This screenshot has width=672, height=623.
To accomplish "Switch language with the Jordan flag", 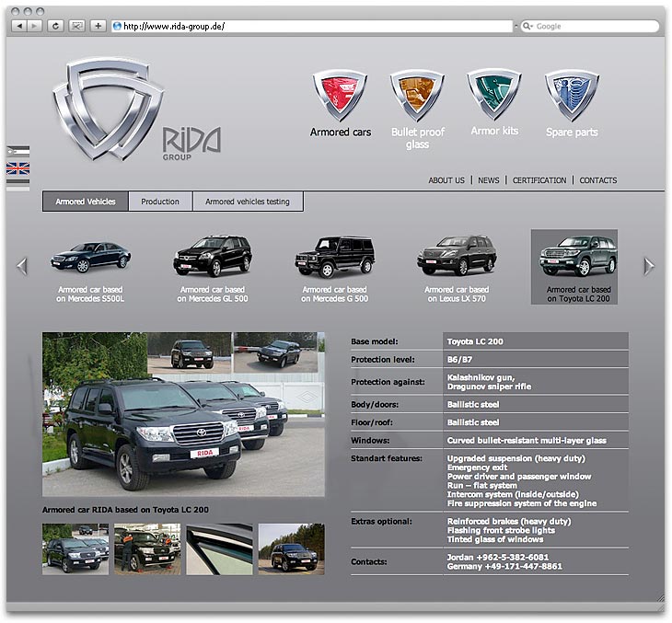I will click(18, 151).
